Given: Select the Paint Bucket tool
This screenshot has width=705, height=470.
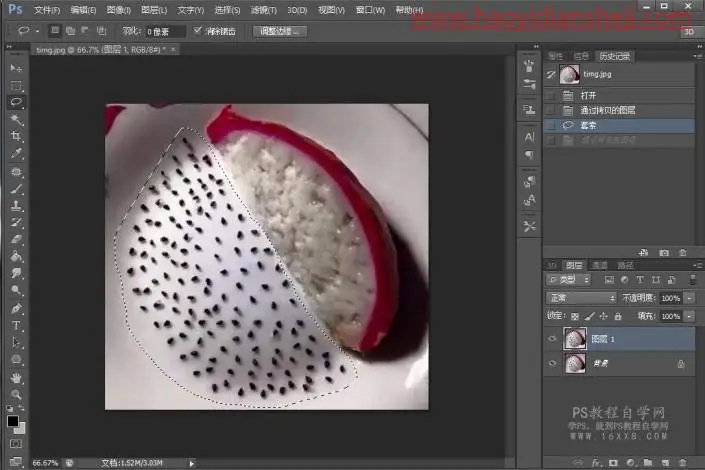Looking at the screenshot, I should 16,257.
